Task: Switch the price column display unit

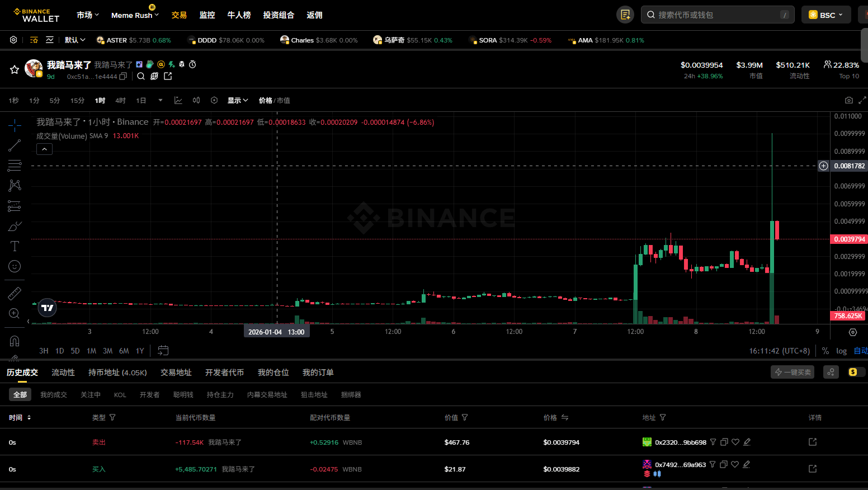Action: (x=565, y=417)
